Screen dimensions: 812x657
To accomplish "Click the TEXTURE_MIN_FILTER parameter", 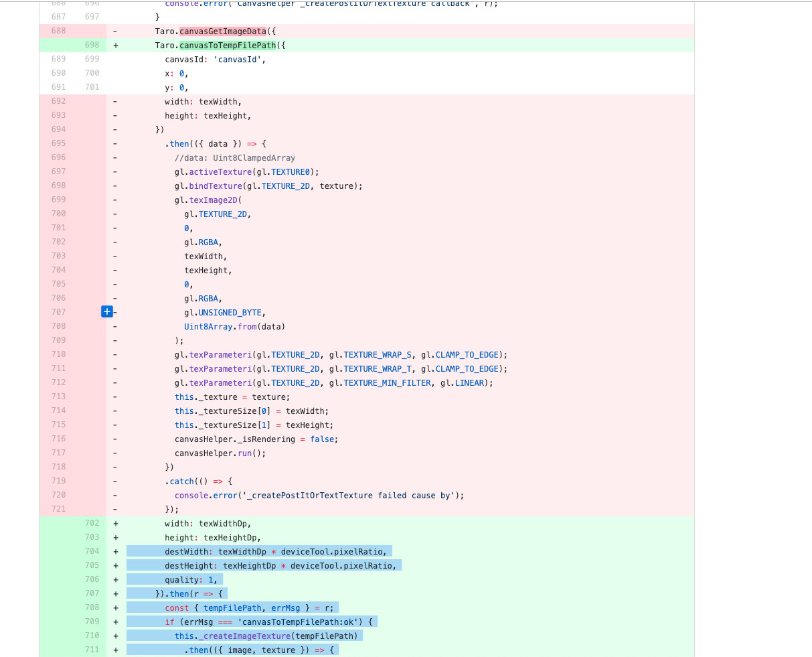I will click(387, 383).
